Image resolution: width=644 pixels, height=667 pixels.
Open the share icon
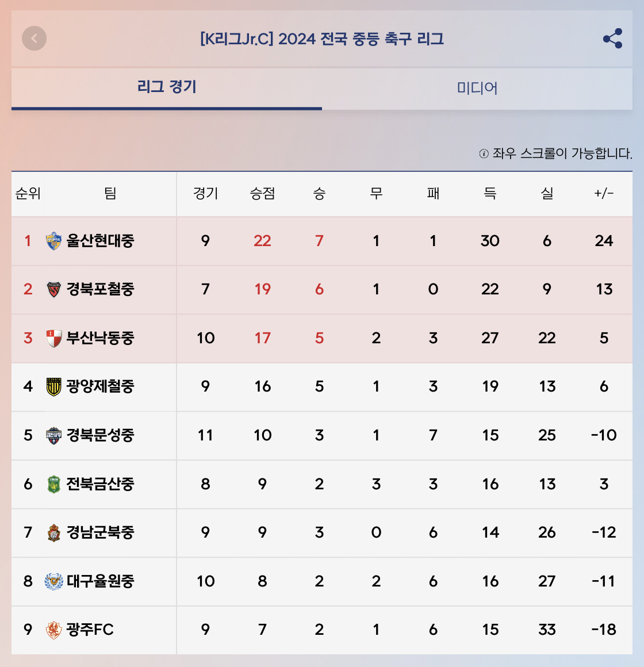click(612, 39)
